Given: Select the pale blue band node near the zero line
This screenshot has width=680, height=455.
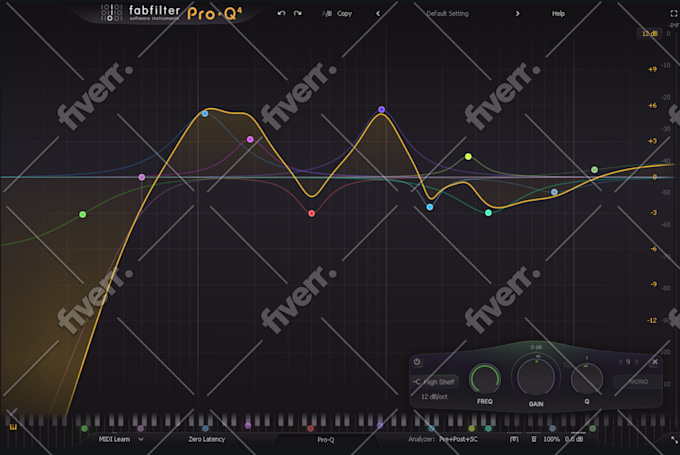Looking at the screenshot, I should (554, 192).
